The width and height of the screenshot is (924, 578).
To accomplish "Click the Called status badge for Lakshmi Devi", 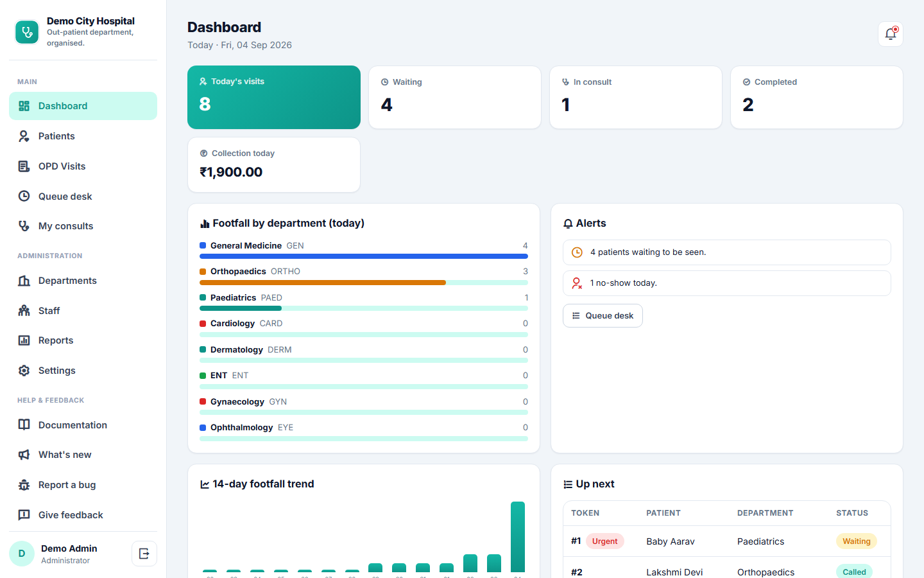I will pos(854,572).
